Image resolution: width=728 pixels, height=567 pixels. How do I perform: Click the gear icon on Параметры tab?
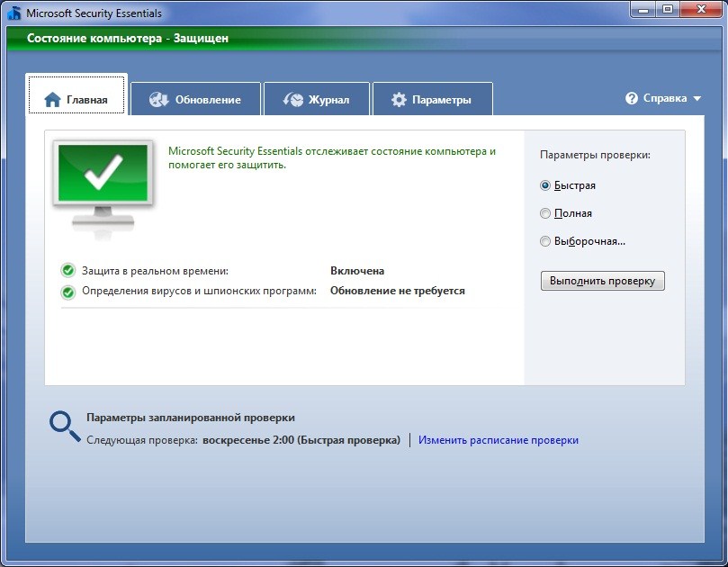(x=399, y=99)
